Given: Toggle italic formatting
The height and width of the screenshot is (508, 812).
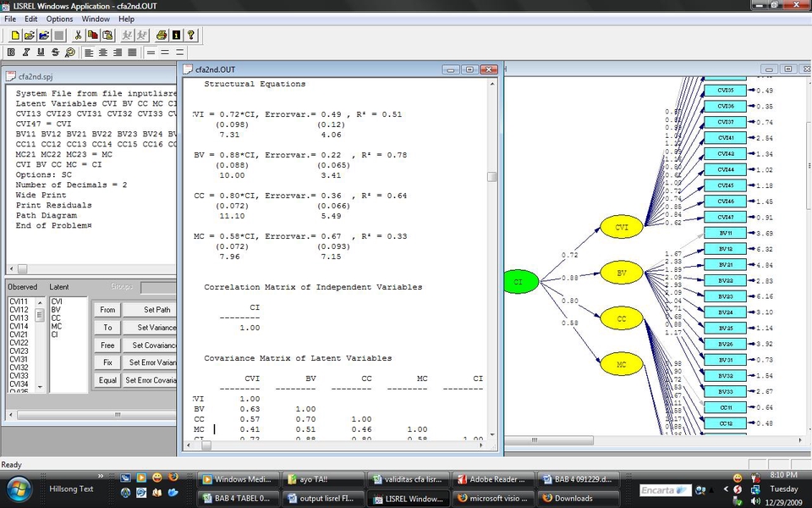Looking at the screenshot, I should click(x=26, y=52).
